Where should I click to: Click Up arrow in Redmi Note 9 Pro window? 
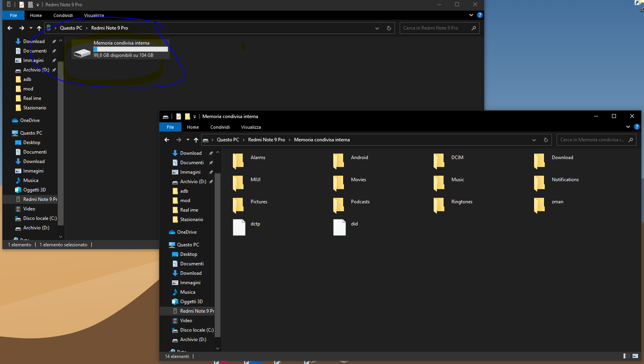(x=39, y=28)
